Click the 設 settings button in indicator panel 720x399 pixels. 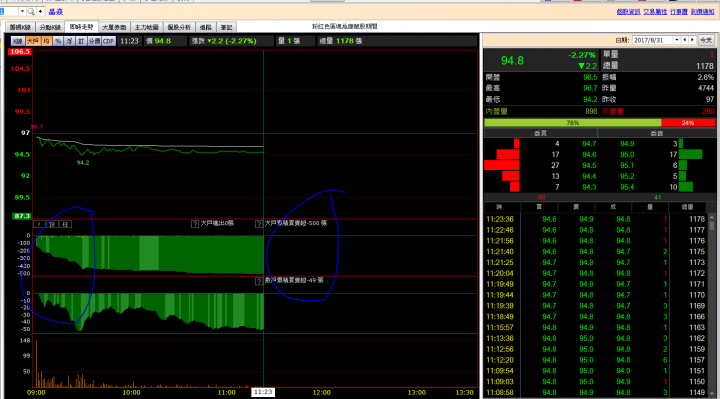pos(52,224)
